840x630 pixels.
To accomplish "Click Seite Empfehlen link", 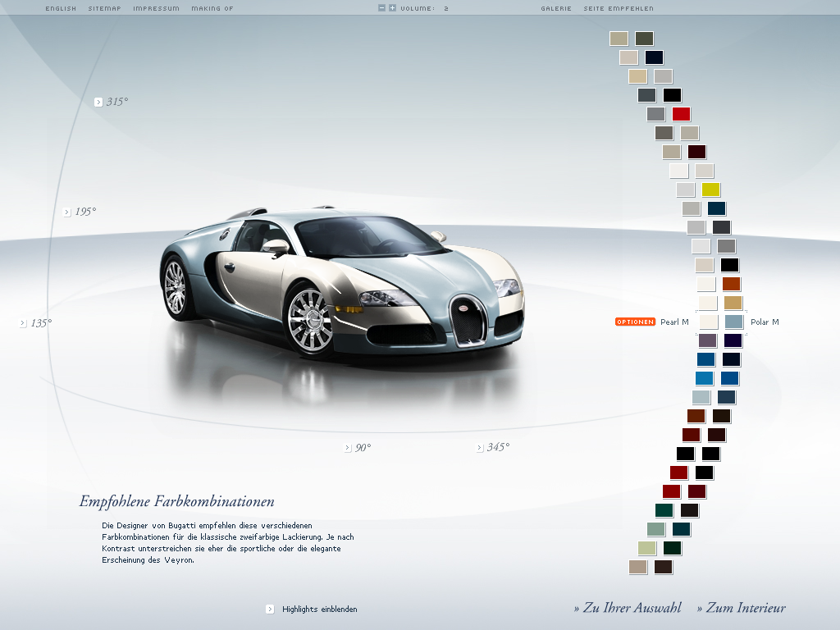I will [x=619, y=8].
